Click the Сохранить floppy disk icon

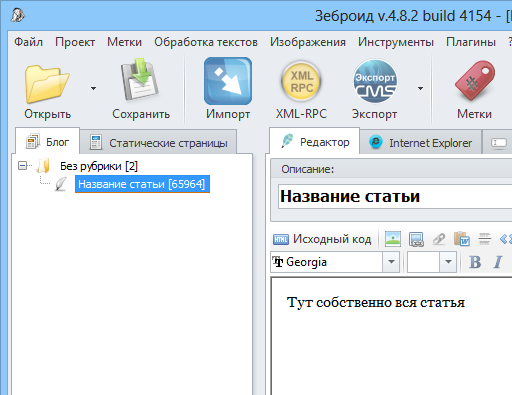click(140, 80)
